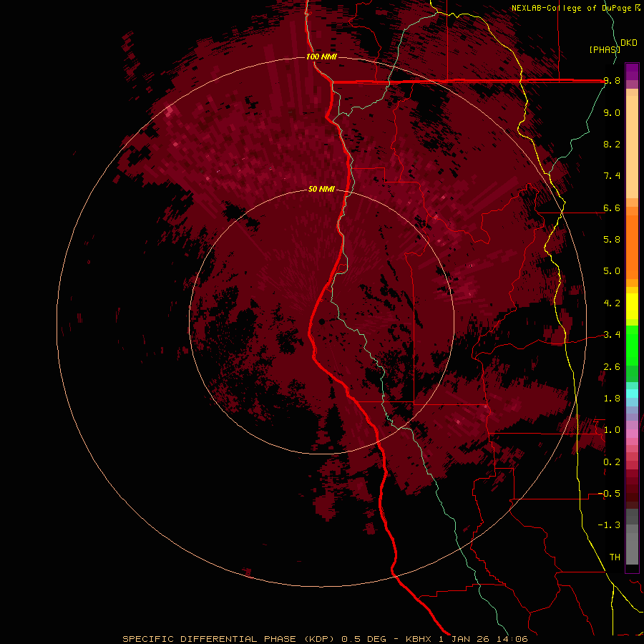
Task: Click the [PHAS] label above the color scale
Action: 605,49
